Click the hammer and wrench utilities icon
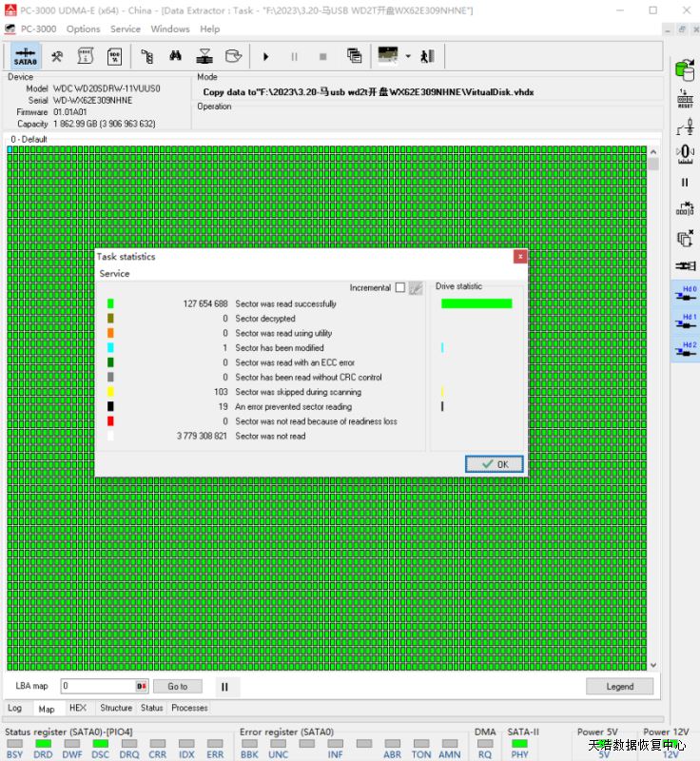Image resolution: width=700 pixels, height=761 pixels. point(57,56)
